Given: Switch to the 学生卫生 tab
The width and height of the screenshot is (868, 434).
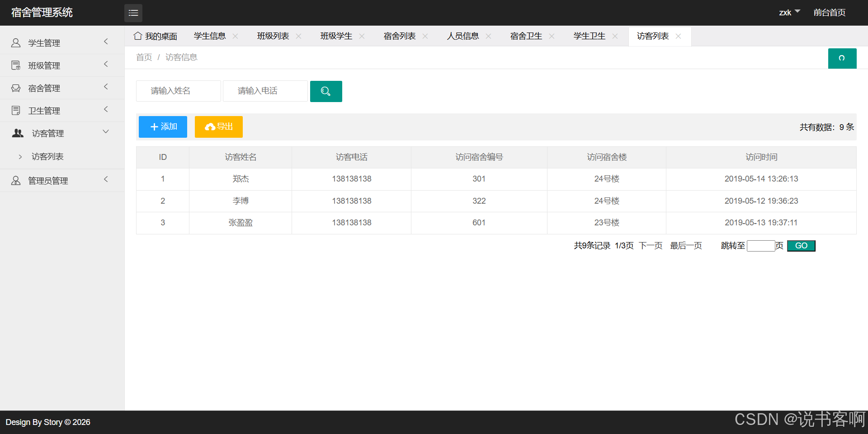Looking at the screenshot, I should 590,36.
